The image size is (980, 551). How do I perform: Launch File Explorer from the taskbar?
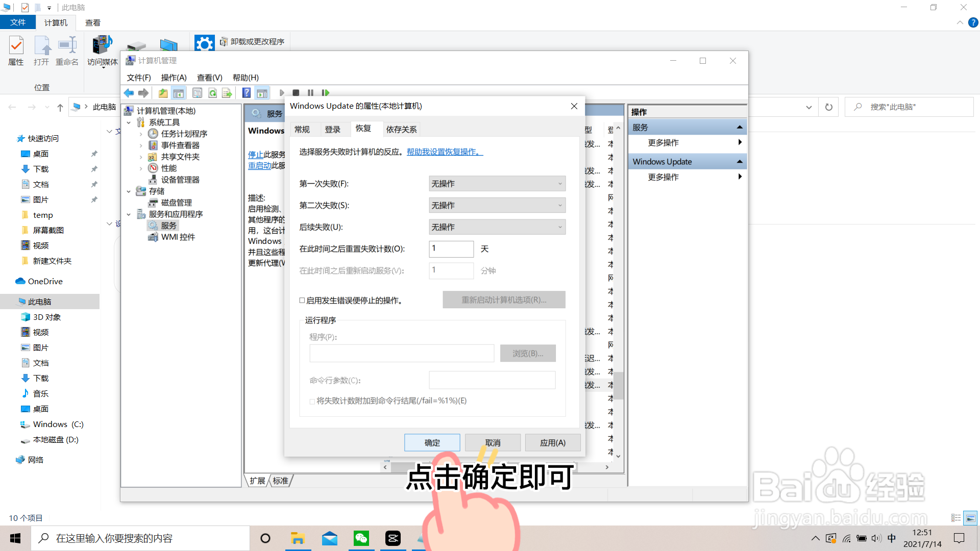[298, 538]
